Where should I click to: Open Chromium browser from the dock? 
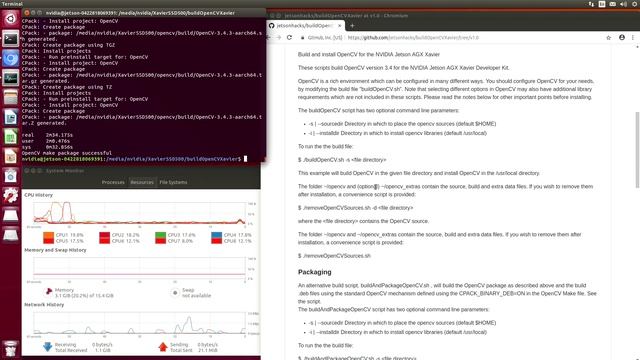tap(11, 58)
